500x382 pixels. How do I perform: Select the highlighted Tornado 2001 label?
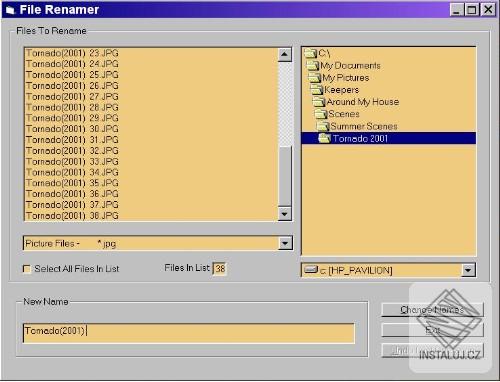tap(360, 138)
